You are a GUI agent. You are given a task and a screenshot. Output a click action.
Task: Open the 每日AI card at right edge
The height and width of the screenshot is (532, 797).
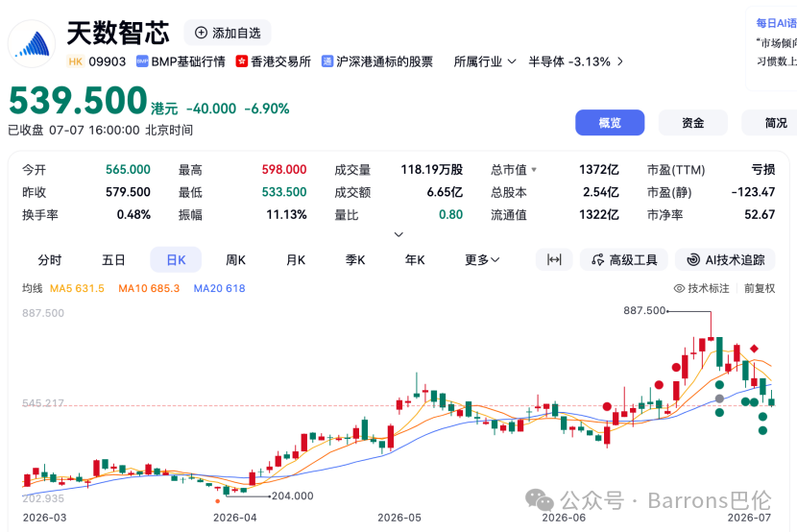pos(771,49)
